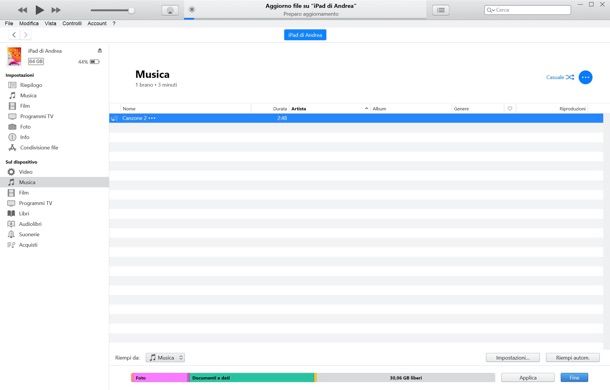Viewport: 610px width, 390px height.
Task: Click the iPad device thumbnail
Action: point(14,56)
